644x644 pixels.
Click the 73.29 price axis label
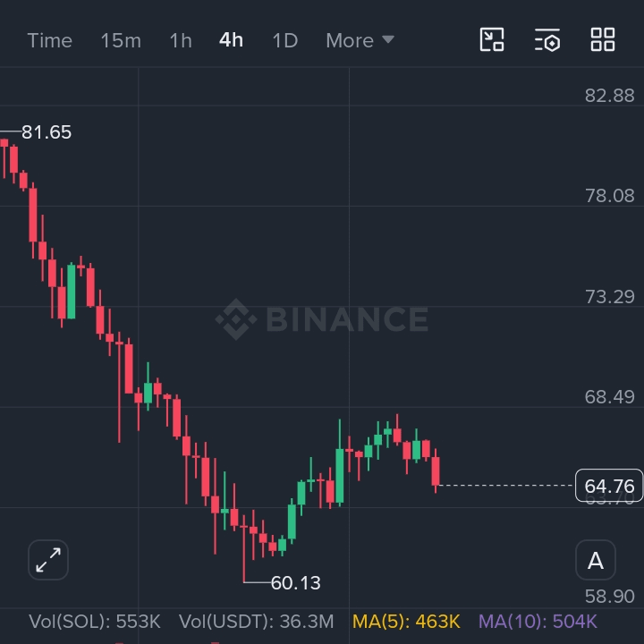pos(609,297)
